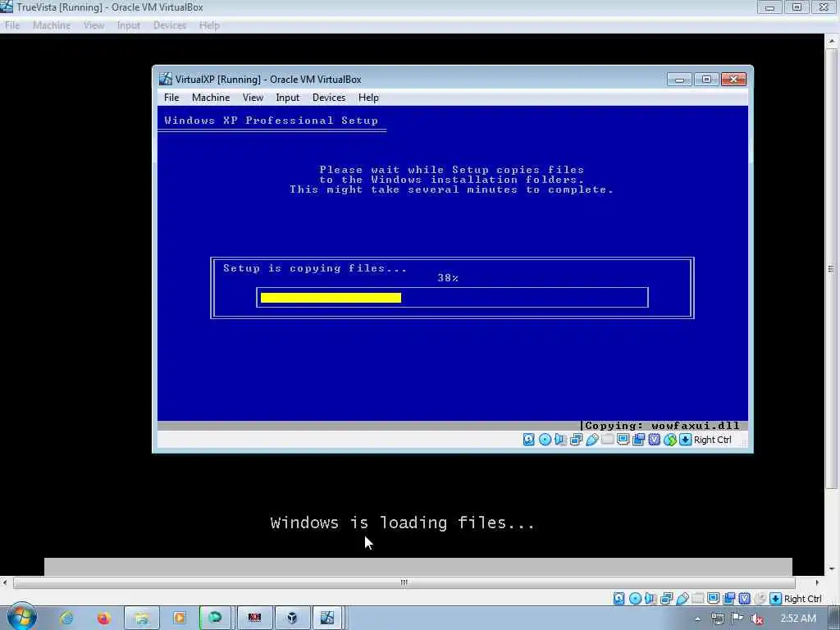Open Windows Explorer from the taskbar

tap(141, 618)
